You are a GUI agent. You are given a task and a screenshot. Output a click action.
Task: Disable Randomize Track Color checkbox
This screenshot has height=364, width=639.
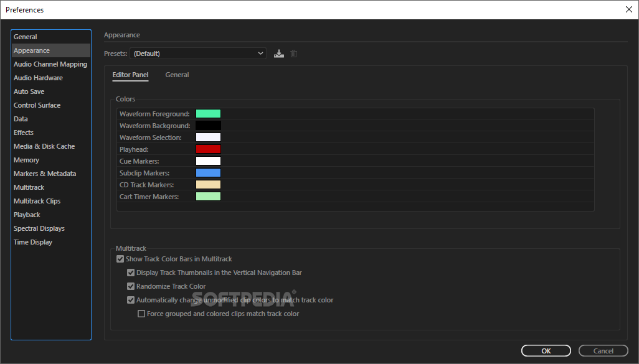coord(131,286)
